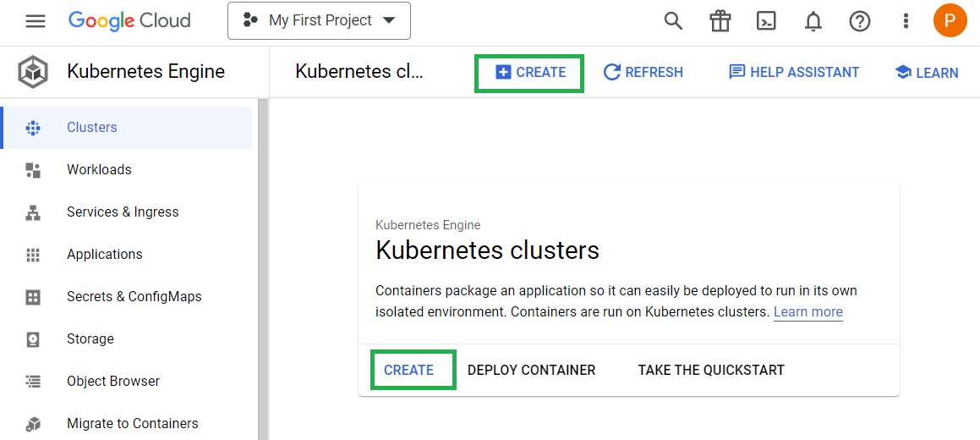Go to Workloads in the sidebar
Viewport: 980px width, 440px height.
point(128,170)
